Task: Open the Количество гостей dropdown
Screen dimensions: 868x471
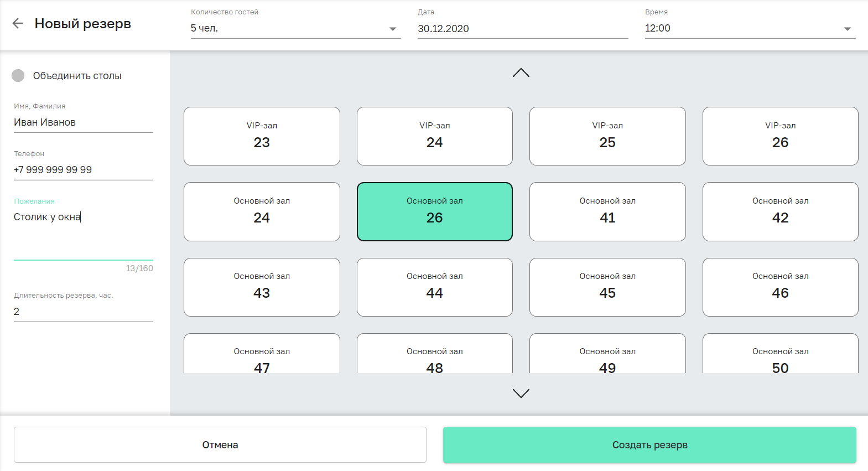Action: pyautogui.click(x=295, y=28)
